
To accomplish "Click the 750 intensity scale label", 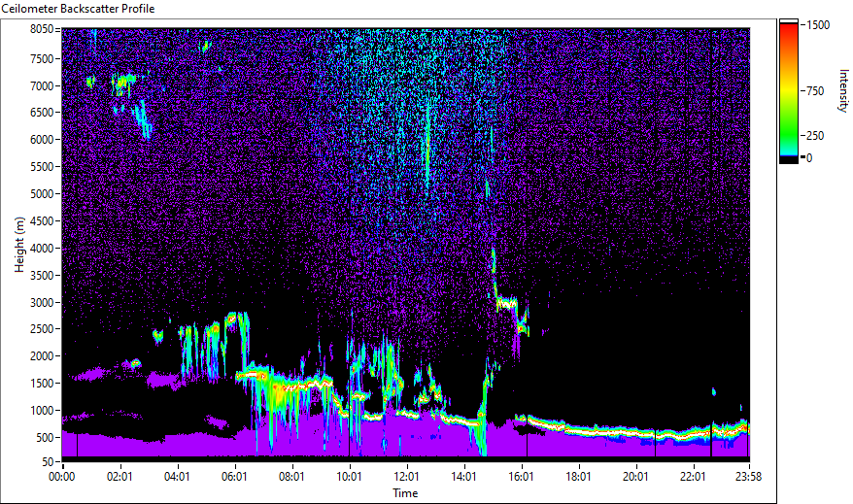I will pos(815,90).
